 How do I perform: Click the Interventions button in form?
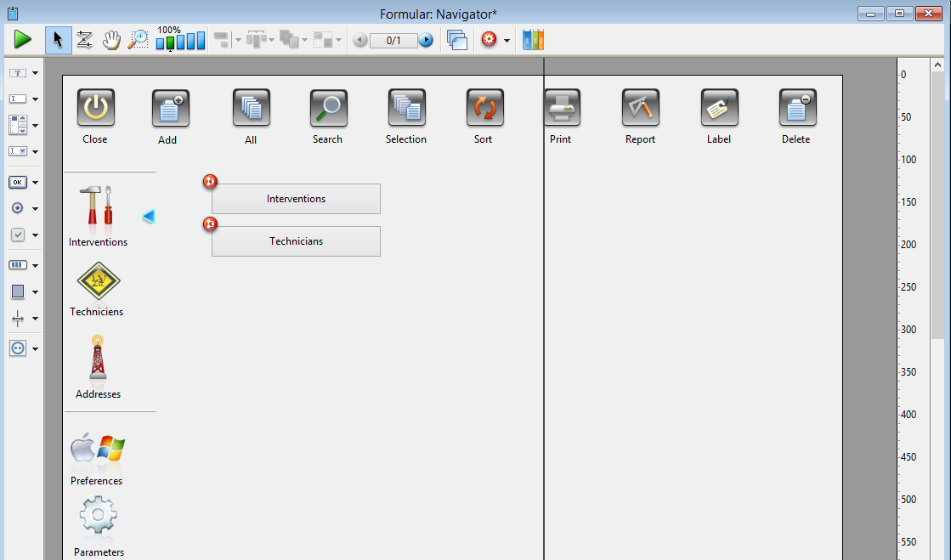(x=296, y=199)
